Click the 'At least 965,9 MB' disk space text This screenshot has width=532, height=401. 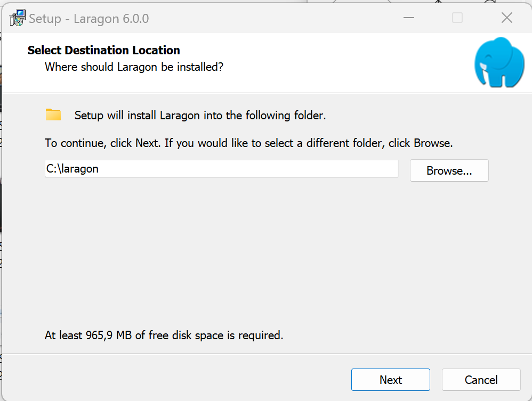(x=164, y=335)
